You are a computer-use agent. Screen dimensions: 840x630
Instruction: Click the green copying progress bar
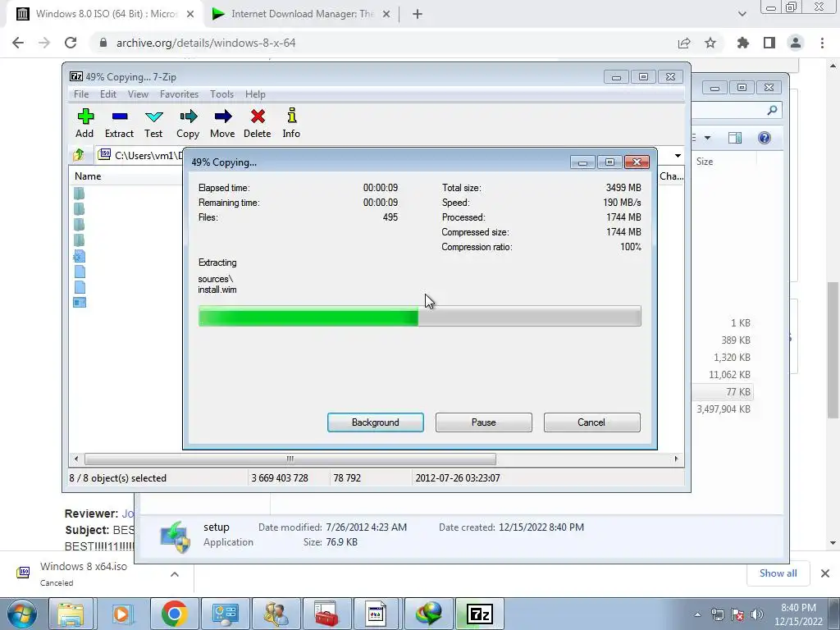point(419,316)
